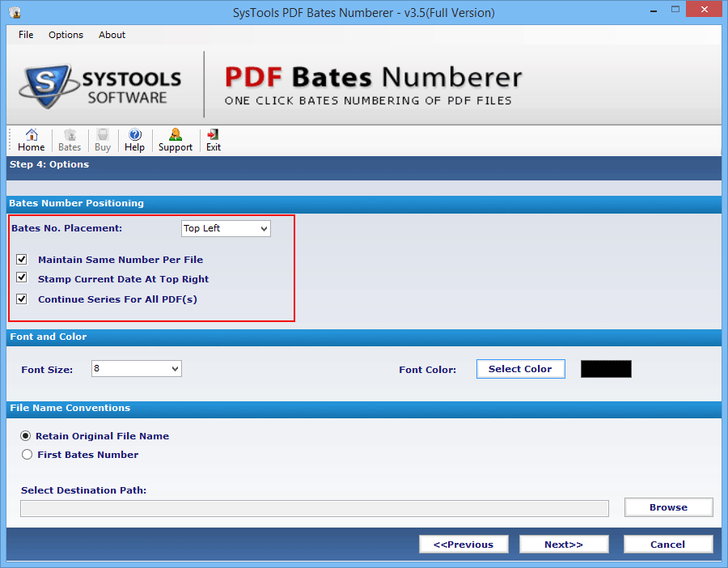Click the SysTools Software logo
728x568 pixels.
click(x=100, y=87)
